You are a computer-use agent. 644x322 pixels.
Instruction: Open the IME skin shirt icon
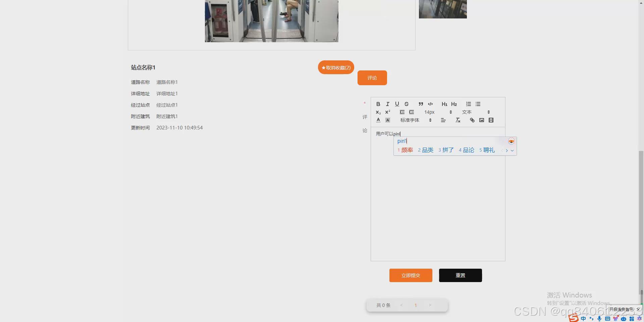[x=615, y=319]
